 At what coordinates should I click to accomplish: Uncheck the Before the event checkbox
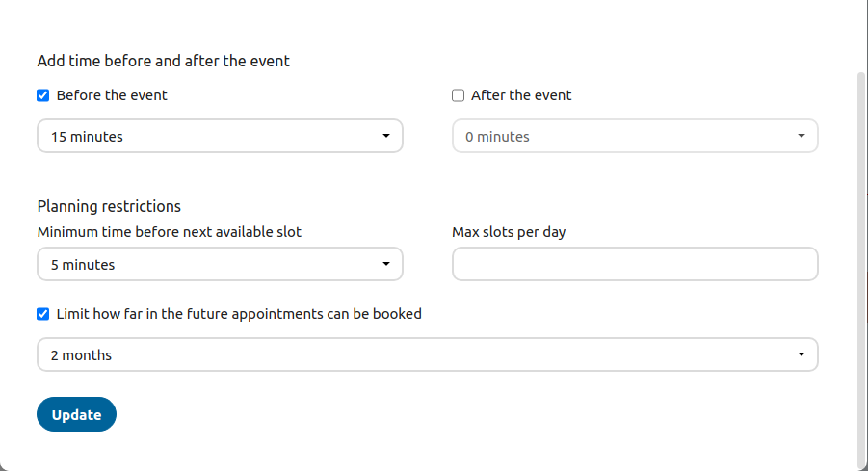[43, 95]
